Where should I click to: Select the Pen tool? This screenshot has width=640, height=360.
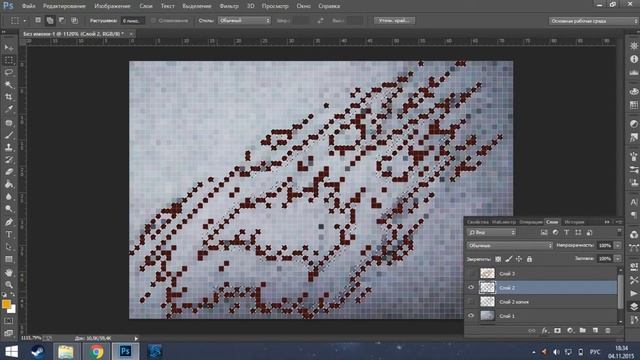[9, 222]
